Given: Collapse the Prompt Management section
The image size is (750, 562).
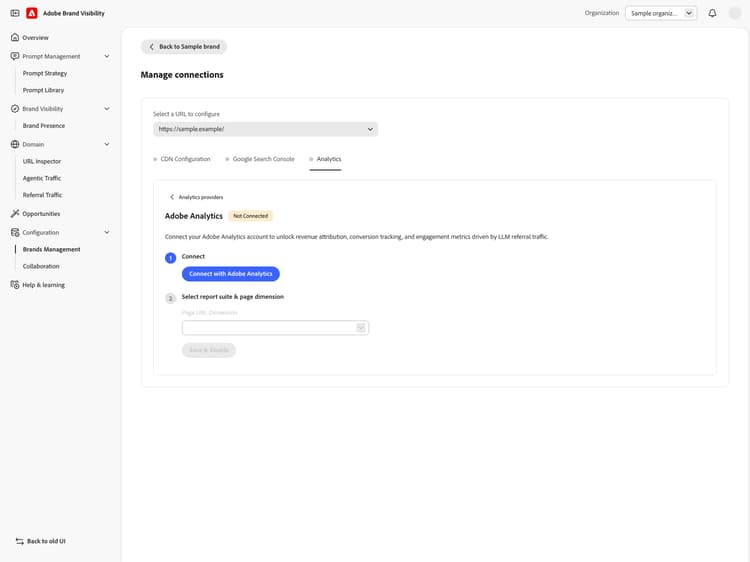Looking at the screenshot, I should pos(107,56).
